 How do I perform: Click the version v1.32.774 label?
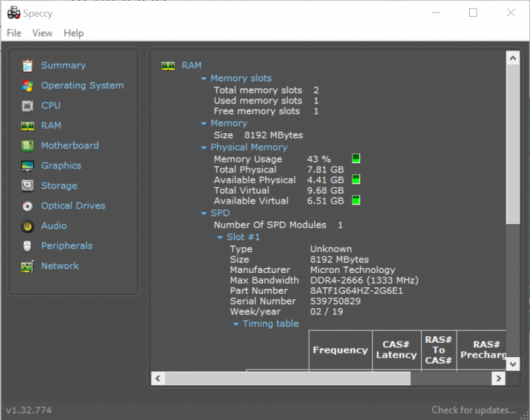pyautogui.click(x=29, y=410)
